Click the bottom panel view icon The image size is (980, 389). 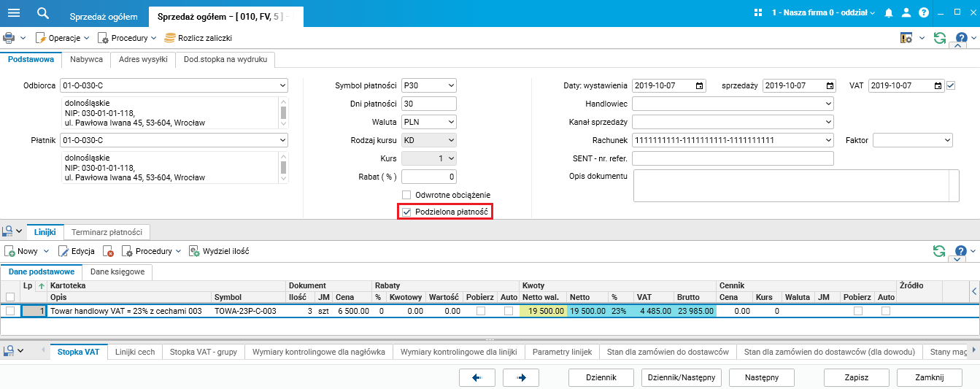click(9, 351)
